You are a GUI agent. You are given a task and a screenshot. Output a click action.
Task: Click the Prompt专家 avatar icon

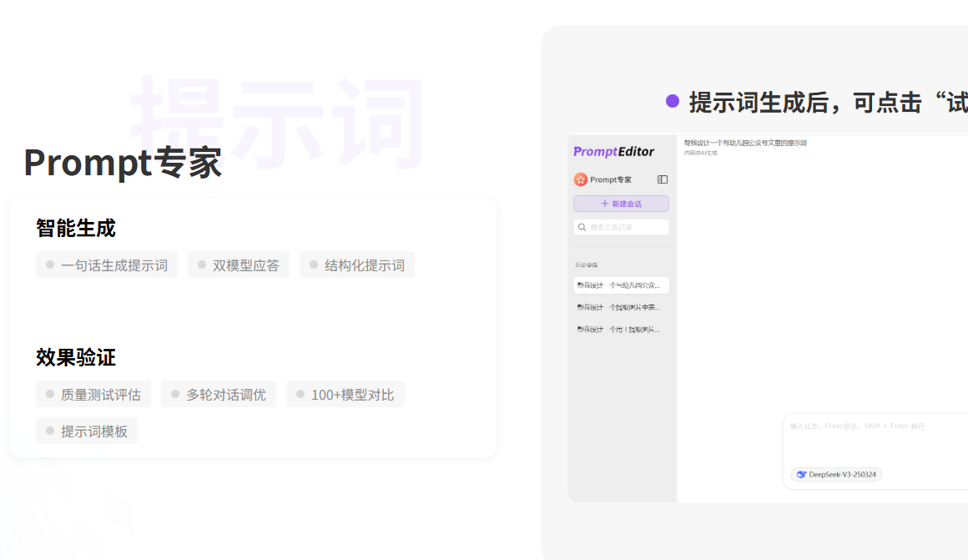tap(581, 179)
